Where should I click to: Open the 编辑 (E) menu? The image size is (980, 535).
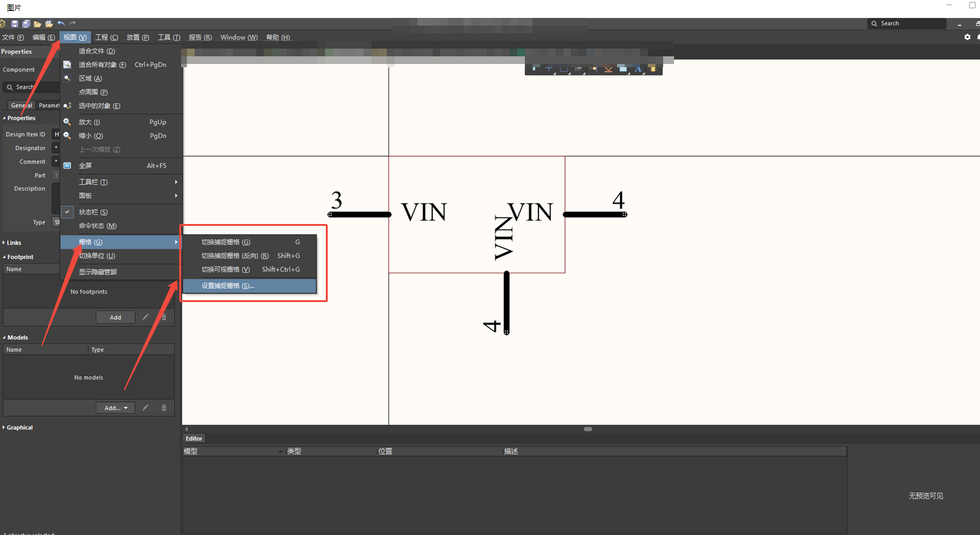pos(44,37)
